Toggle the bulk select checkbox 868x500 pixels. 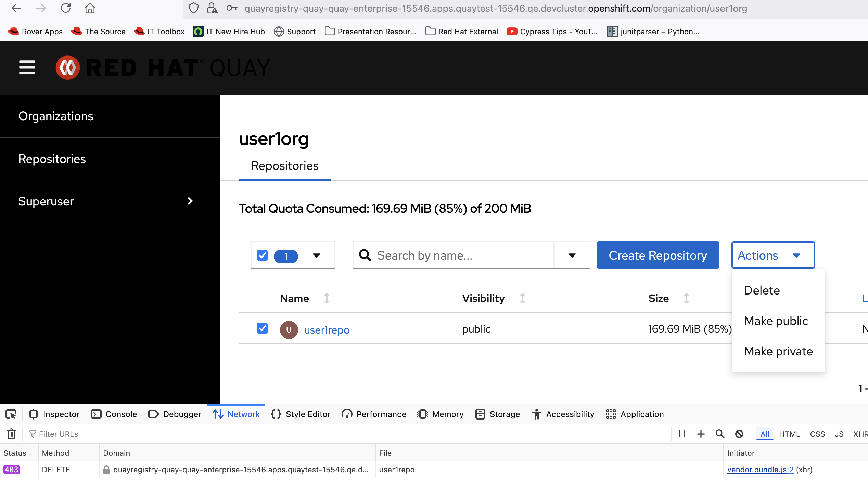tap(262, 255)
